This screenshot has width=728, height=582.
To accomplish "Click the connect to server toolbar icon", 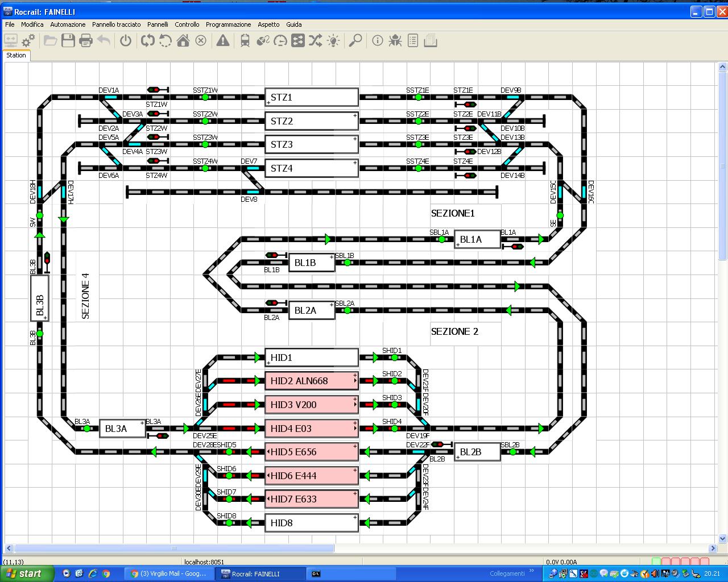I will (11, 40).
